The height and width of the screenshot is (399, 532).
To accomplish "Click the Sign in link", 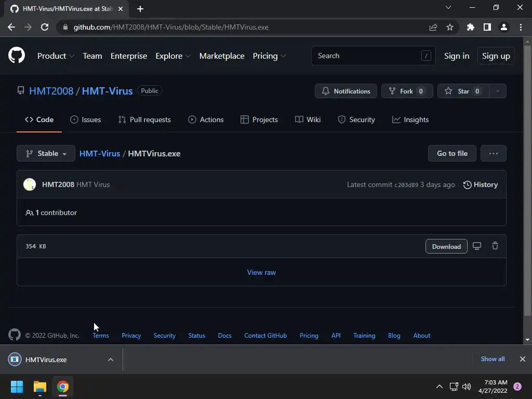I will (x=457, y=56).
